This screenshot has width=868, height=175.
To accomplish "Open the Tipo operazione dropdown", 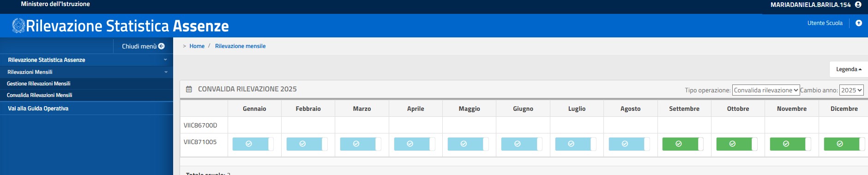I will [x=766, y=91].
